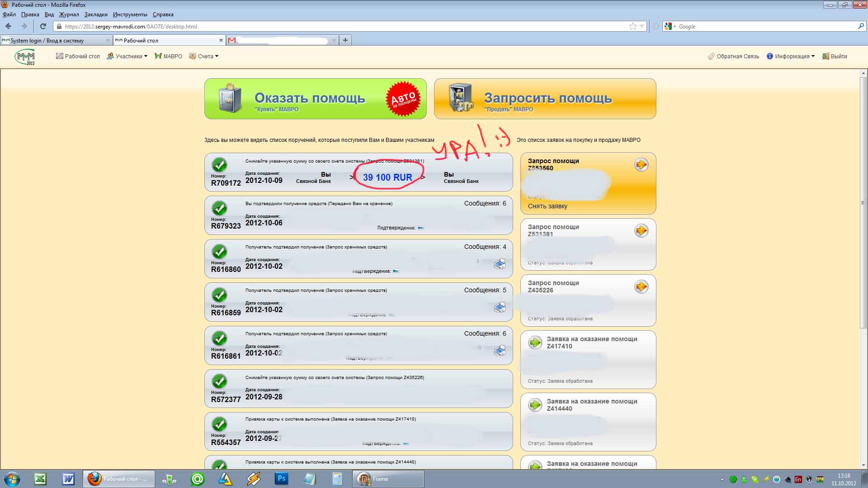Open Excel from taskbar
Viewport: 868px width, 488px height.
point(40,479)
